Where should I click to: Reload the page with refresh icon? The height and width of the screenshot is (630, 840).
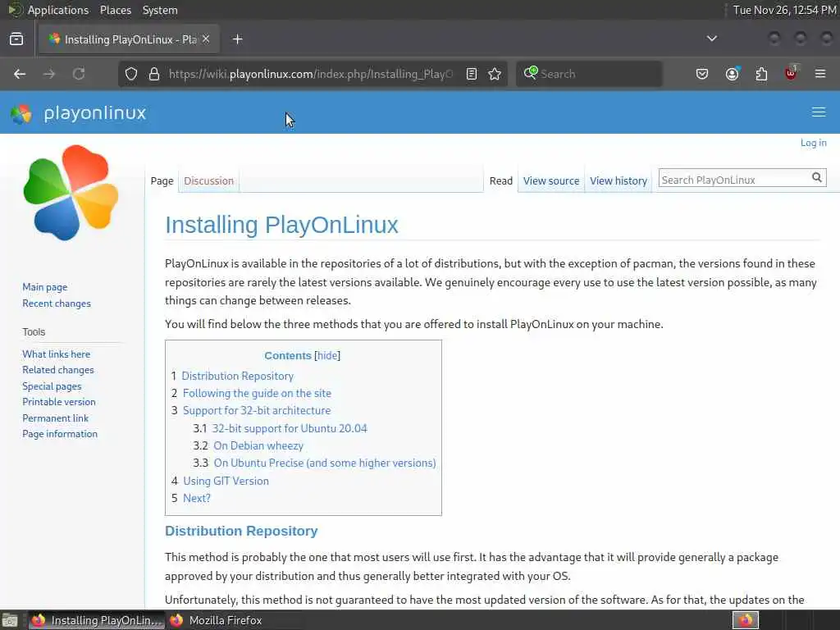[x=79, y=74]
